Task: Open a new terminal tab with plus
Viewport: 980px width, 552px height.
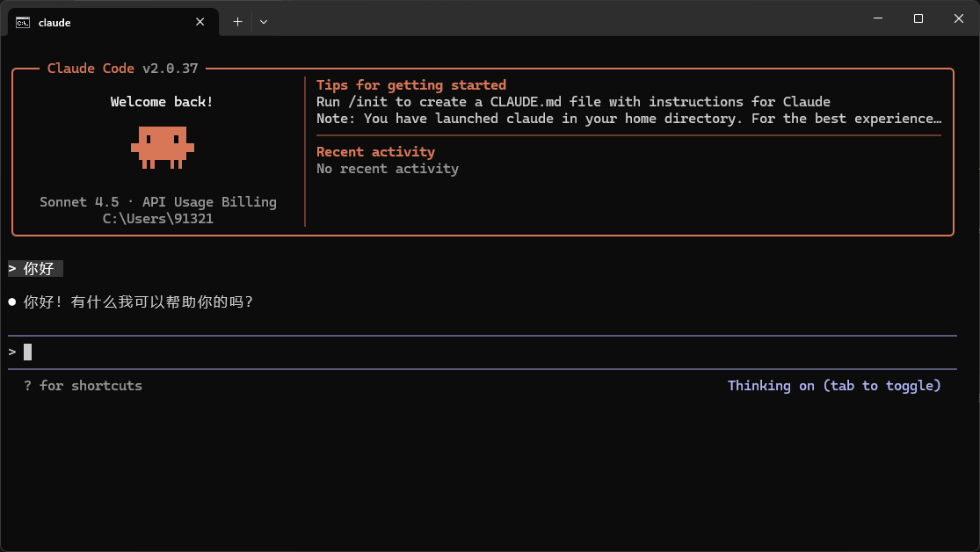Action: (x=237, y=22)
